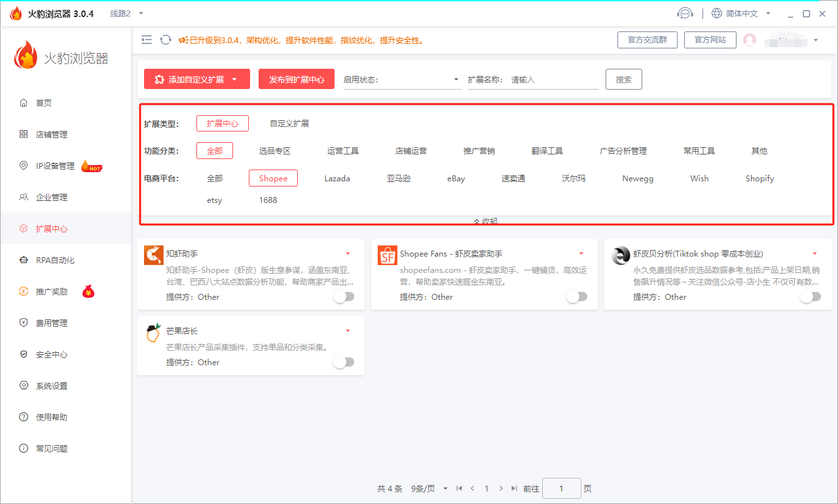Screen dimensions: 838x504
Task: Open the 启用状态 dropdown
Action: 402,80
